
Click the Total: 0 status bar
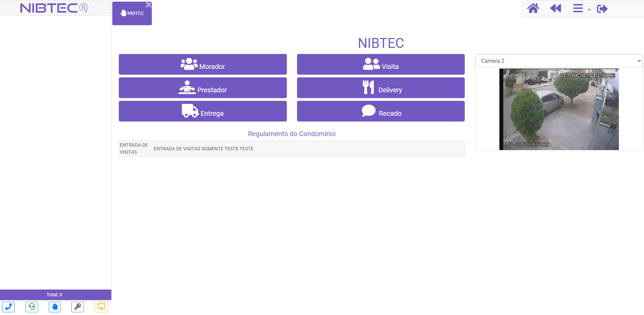pyautogui.click(x=56, y=295)
